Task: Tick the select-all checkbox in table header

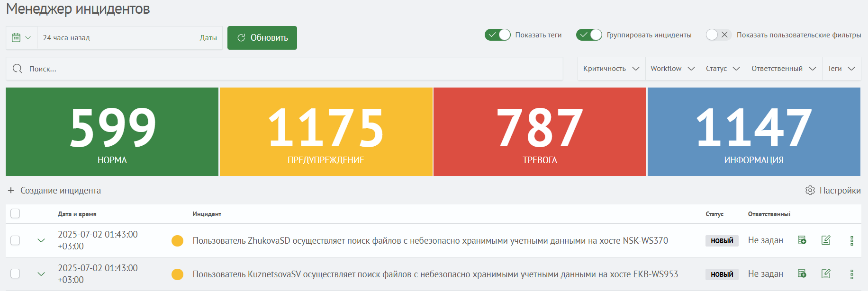Action: coord(15,213)
